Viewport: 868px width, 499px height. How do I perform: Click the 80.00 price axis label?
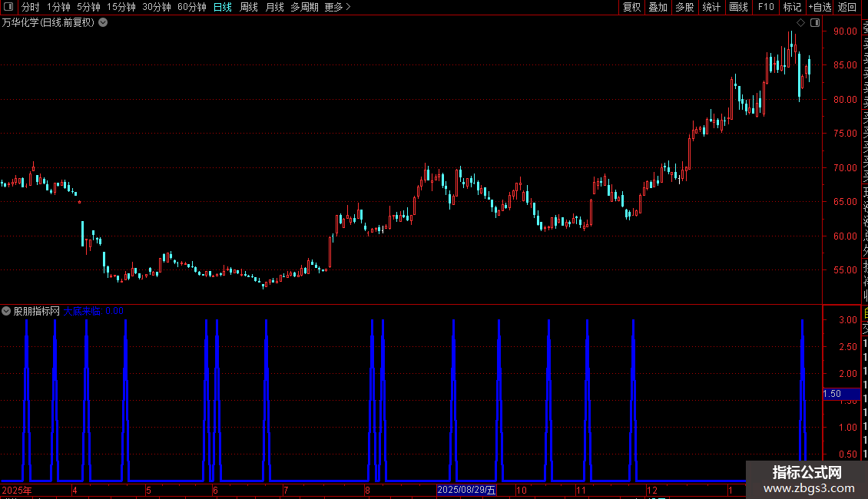coord(845,100)
